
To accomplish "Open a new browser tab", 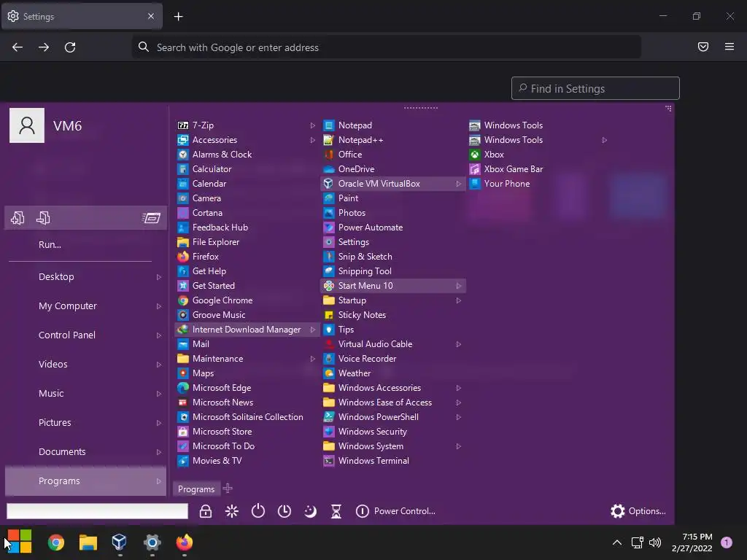I will [178, 17].
